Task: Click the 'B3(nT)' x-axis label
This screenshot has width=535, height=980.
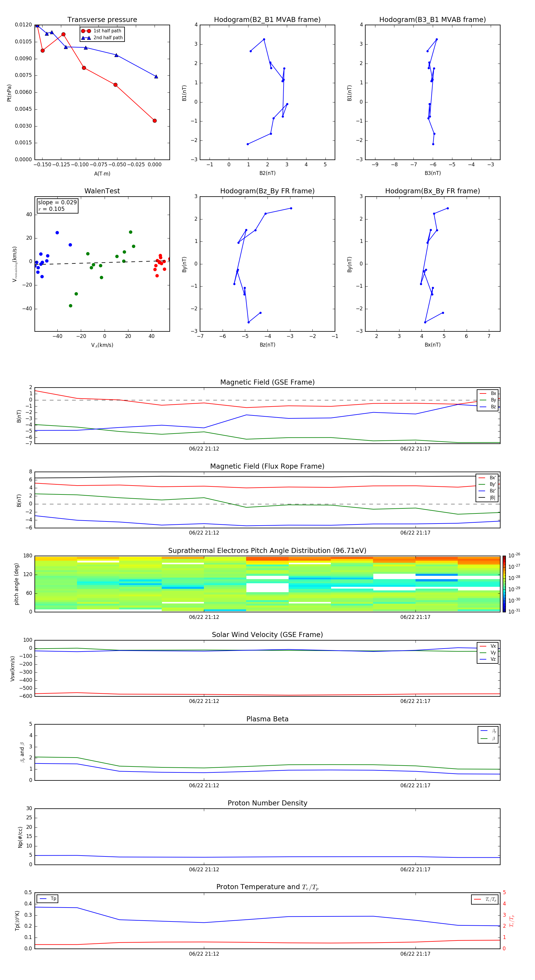Action: click(432, 173)
